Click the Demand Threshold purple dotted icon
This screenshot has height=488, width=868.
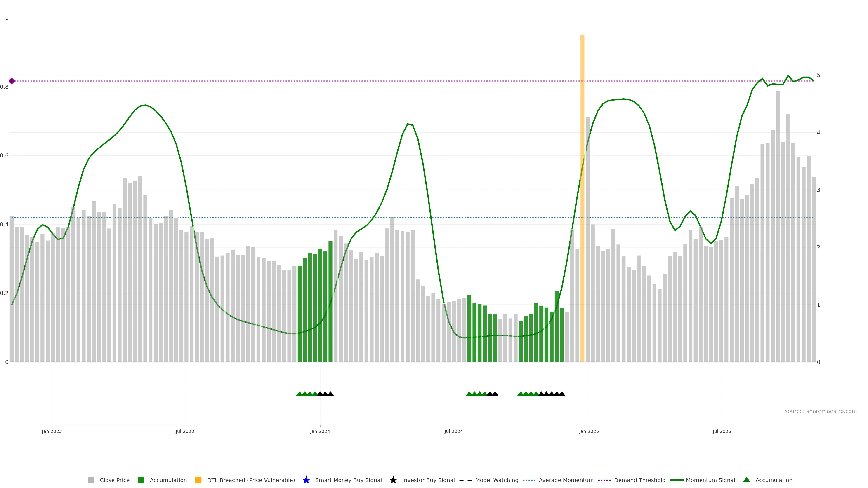[604, 480]
